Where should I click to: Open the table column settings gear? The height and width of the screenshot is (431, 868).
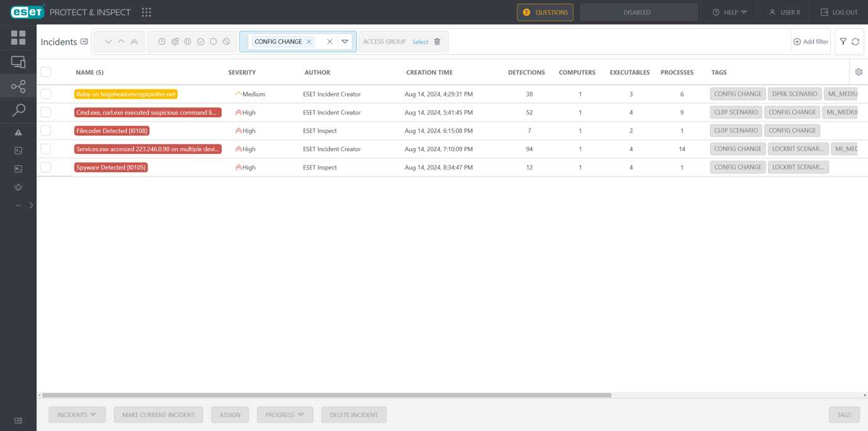(859, 72)
